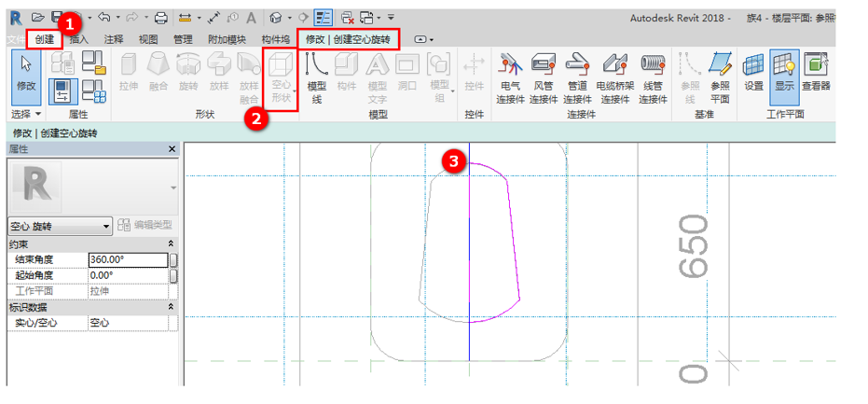Open the default 3D view
Screen dimensions: 868x404
point(276,18)
